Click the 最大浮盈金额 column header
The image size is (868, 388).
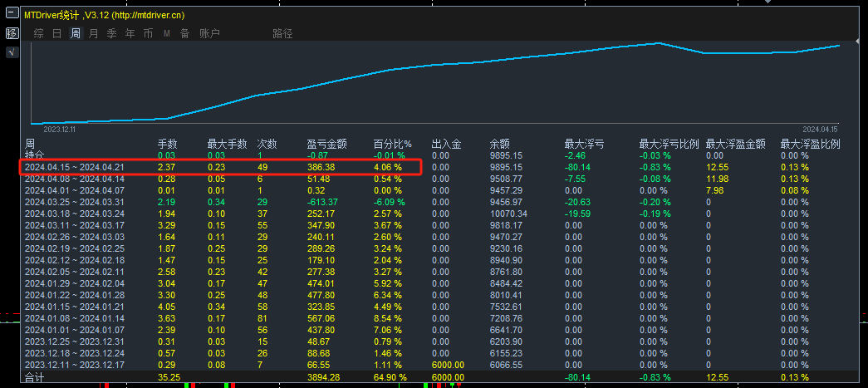[x=735, y=145]
